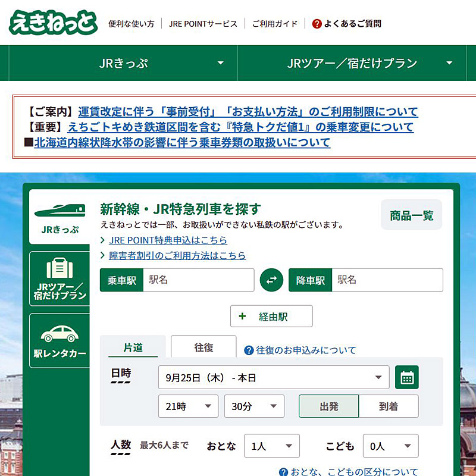Open the 21時 hour dropdown

coord(188,406)
